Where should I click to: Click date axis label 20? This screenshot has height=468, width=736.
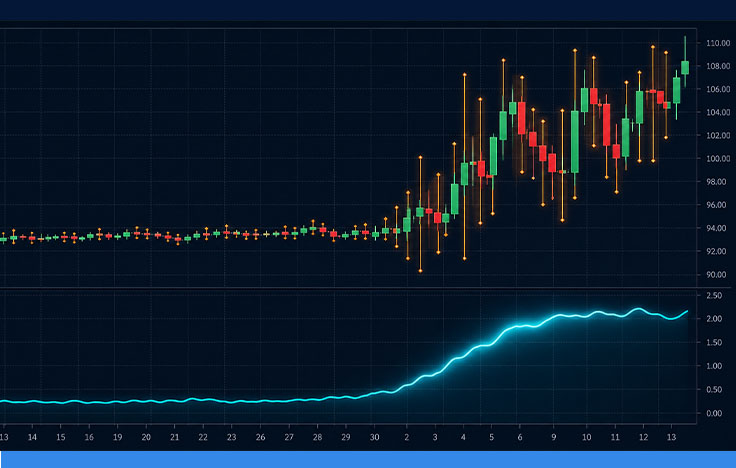(146, 437)
